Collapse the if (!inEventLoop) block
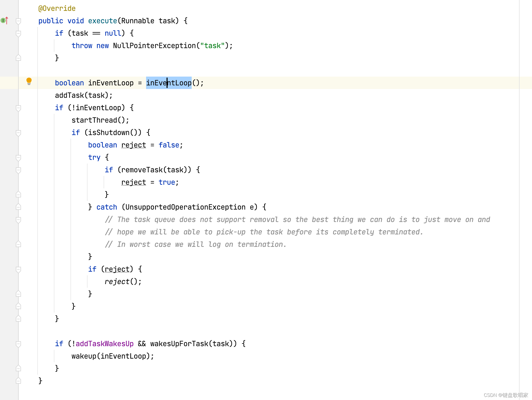The image size is (532, 400). 18,108
